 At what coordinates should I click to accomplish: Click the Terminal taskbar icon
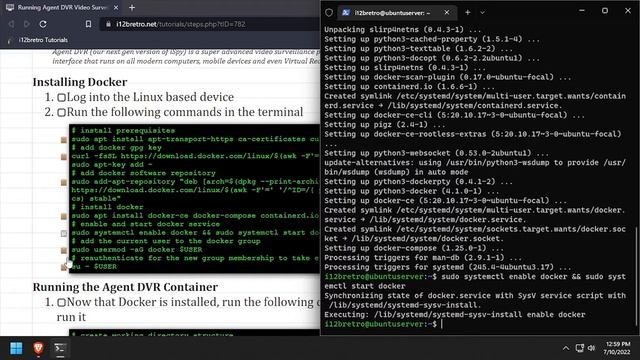pos(60,348)
